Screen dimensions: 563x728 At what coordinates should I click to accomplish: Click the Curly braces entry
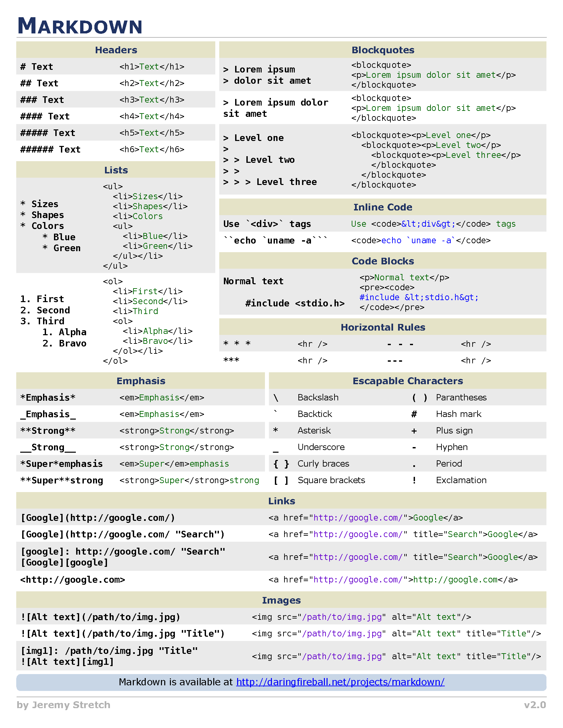pyautogui.click(x=323, y=464)
